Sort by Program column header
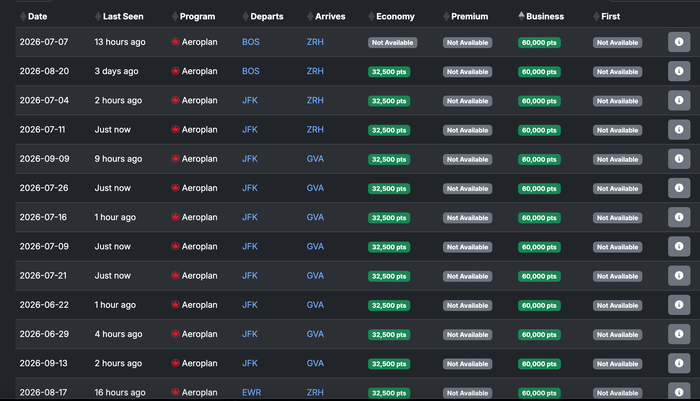Viewport: 700px width, 401px height. point(194,17)
